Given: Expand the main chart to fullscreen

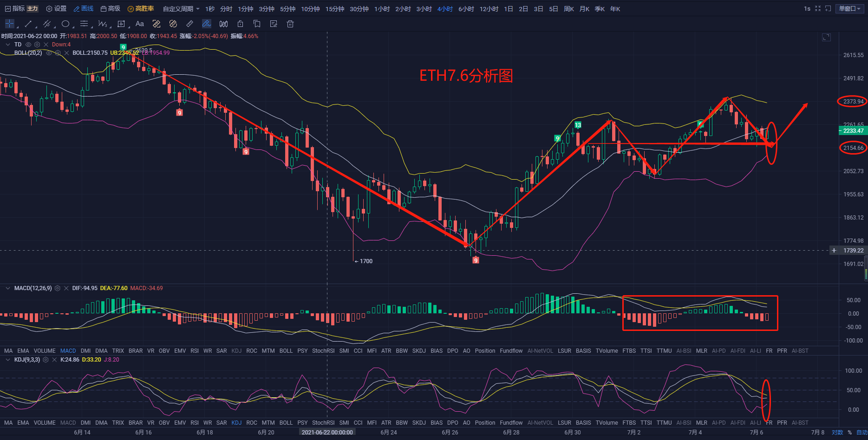Looking at the screenshot, I should (x=826, y=37).
